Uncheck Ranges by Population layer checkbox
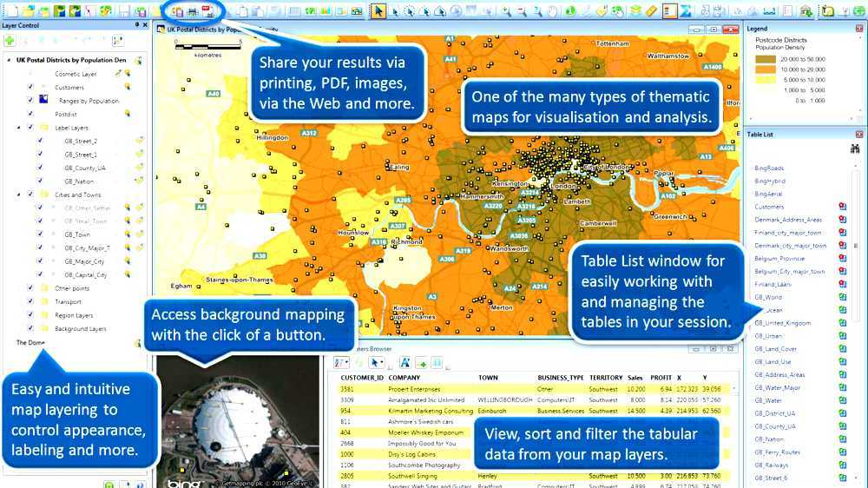The image size is (868, 488). (30, 100)
